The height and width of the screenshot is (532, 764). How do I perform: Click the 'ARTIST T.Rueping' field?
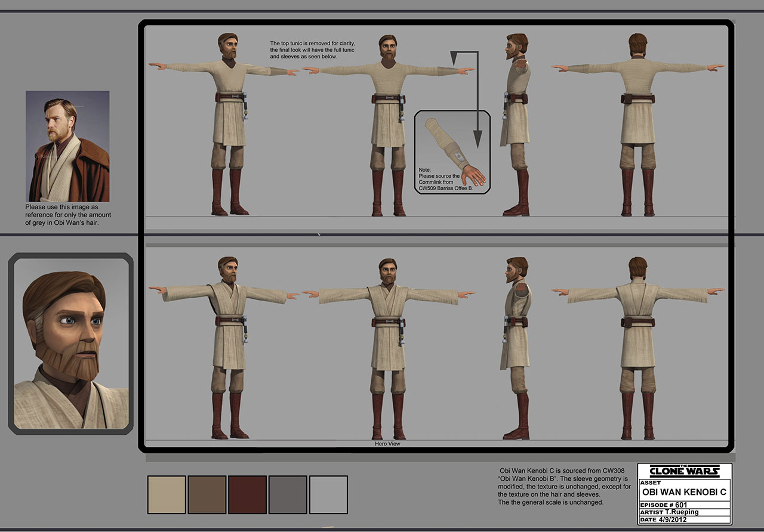coord(685,512)
